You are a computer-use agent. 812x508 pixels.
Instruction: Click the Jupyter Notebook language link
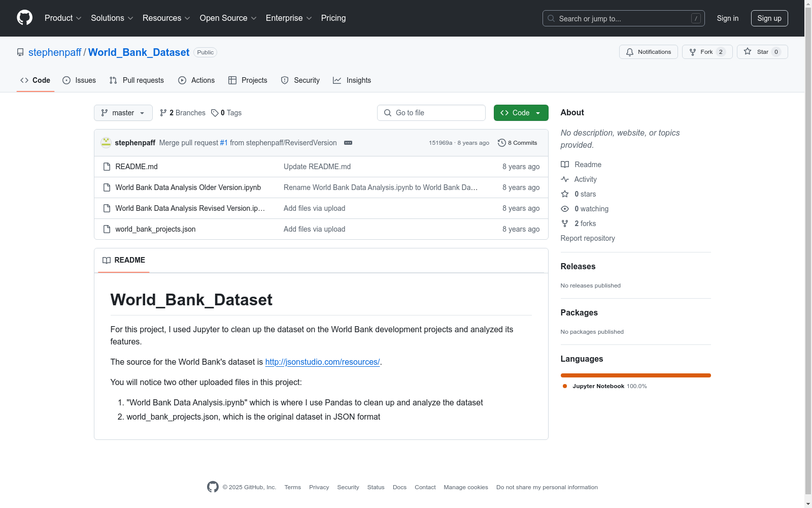coord(604,386)
